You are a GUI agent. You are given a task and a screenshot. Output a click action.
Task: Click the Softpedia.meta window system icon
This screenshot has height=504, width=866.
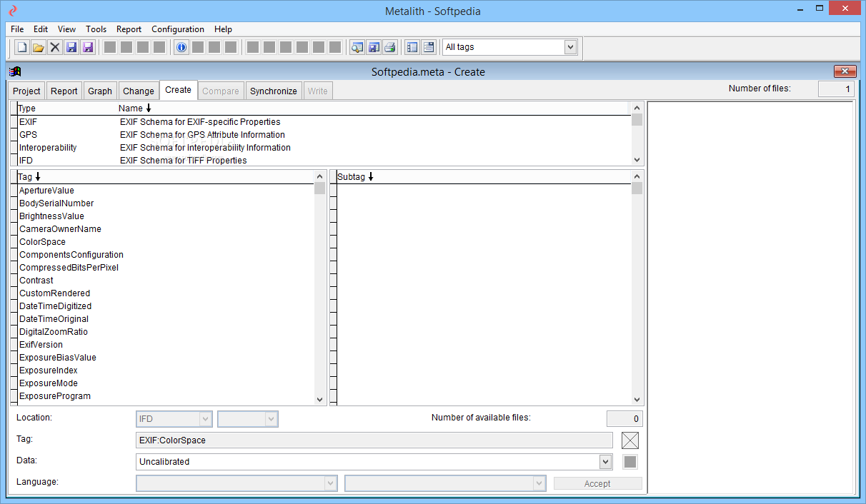coord(15,71)
